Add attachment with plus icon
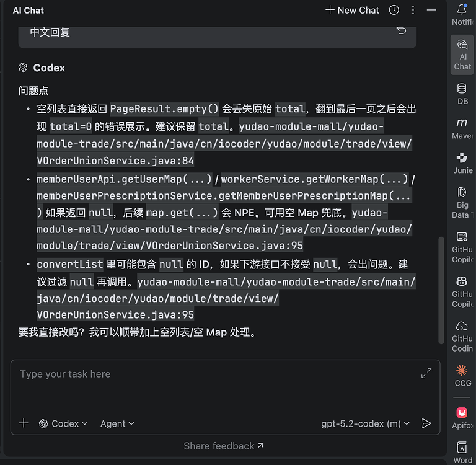 click(24, 423)
